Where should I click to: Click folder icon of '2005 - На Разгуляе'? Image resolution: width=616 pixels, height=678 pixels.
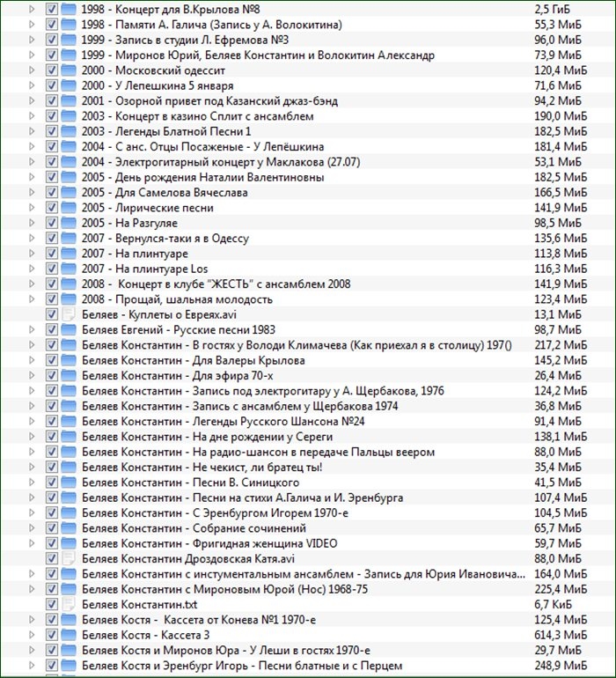(x=69, y=223)
